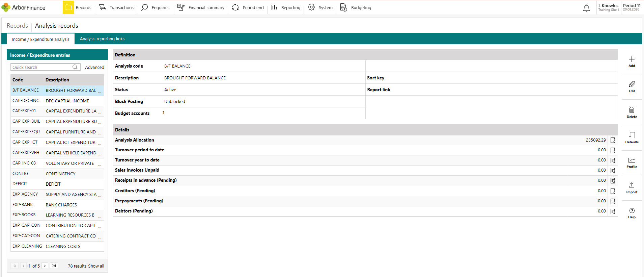
Task: Go to the first results page
Action: pyautogui.click(x=15, y=266)
